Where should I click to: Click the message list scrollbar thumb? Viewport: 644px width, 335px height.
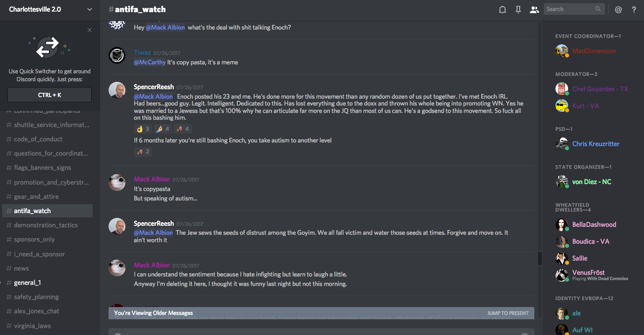click(x=540, y=259)
